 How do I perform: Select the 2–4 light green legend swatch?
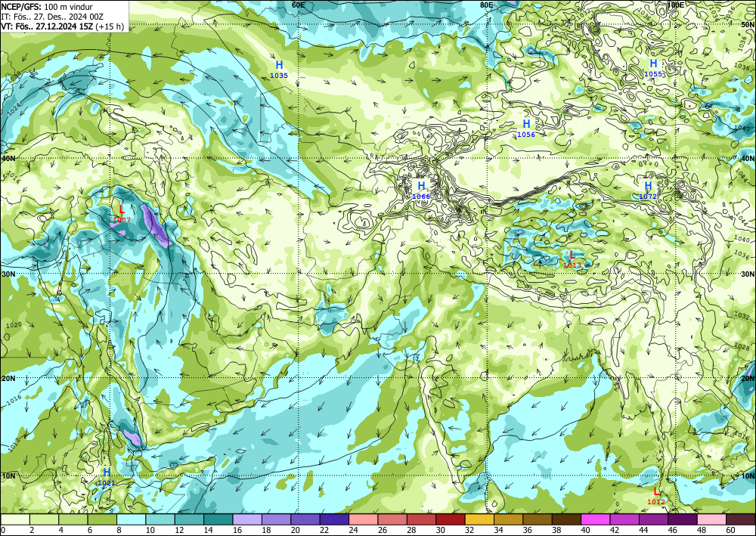tap(45, 519)
